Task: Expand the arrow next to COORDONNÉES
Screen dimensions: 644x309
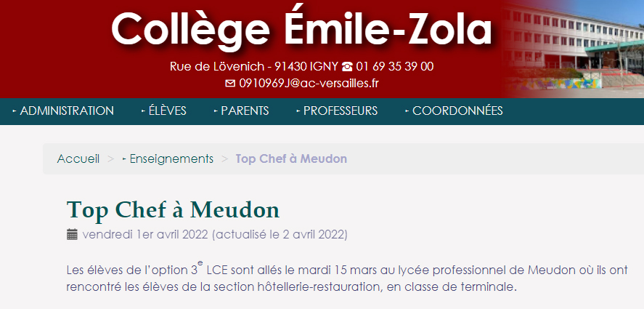Action: [407, 111]
